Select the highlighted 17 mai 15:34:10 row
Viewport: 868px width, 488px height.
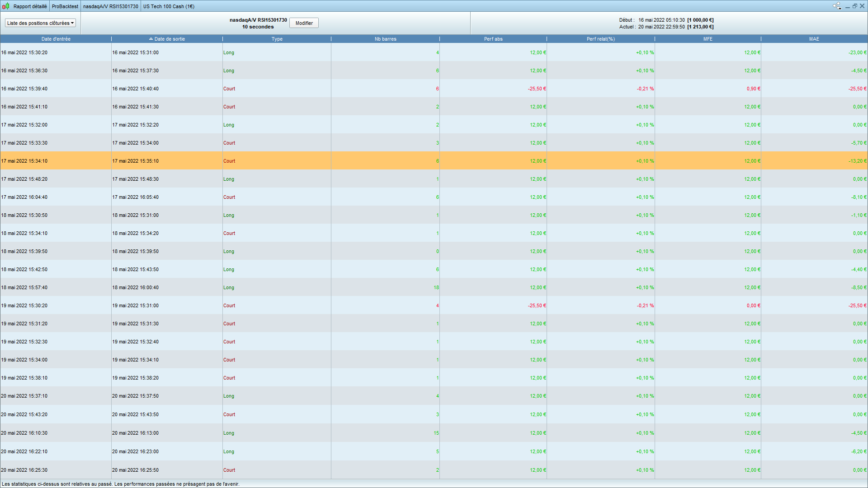click(271, 161)
